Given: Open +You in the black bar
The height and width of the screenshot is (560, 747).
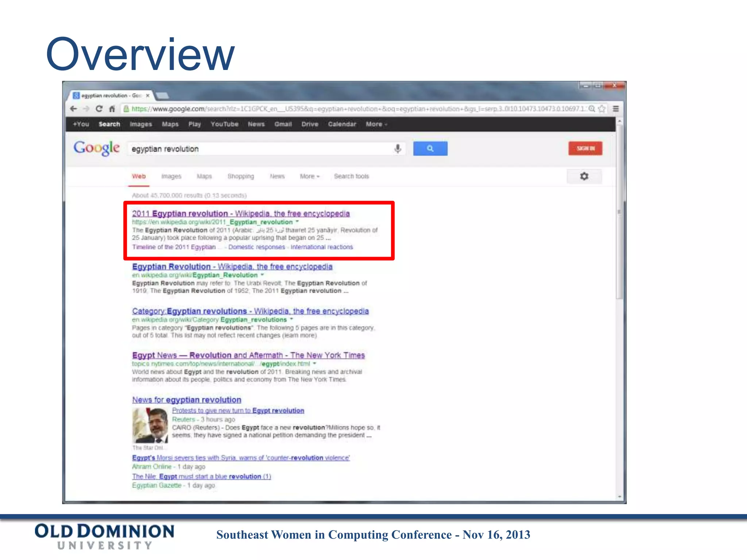Looking at the screenshot, I should point(81,124).
